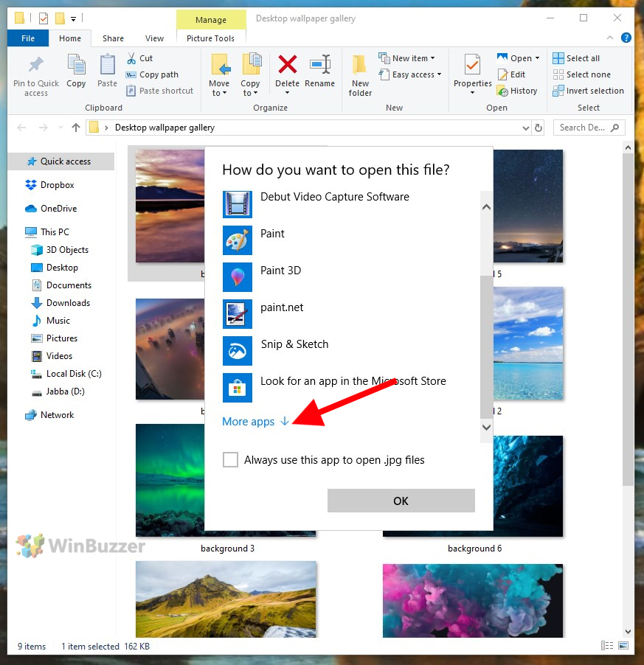
Task: Click the Copy ribbon icon
Action: pos(77,65)
